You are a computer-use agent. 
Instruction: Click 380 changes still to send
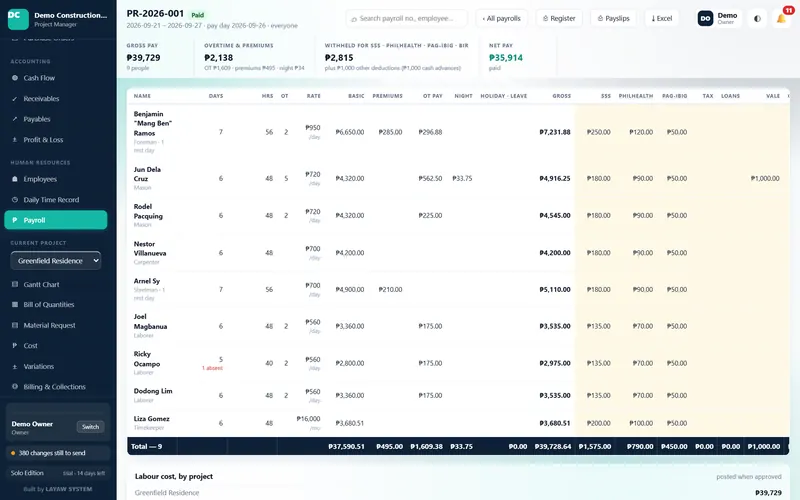[x=58, y=453]
